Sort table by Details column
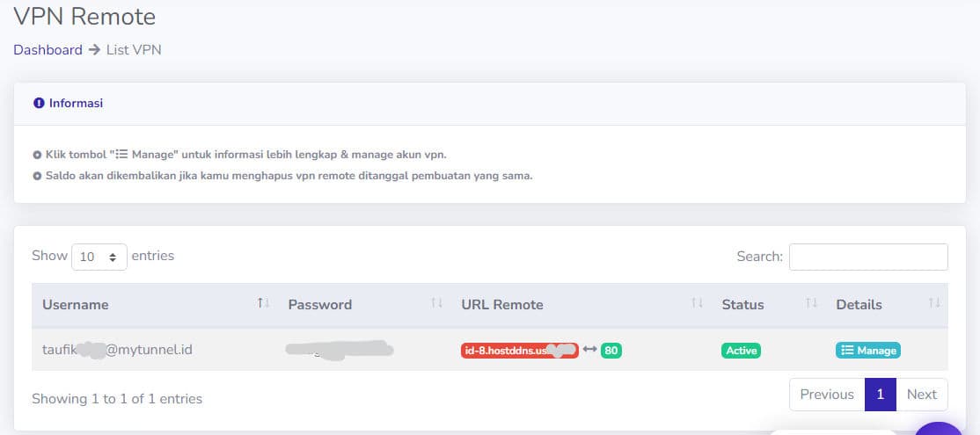Viewport: 980px width, 435px height. 887,305
